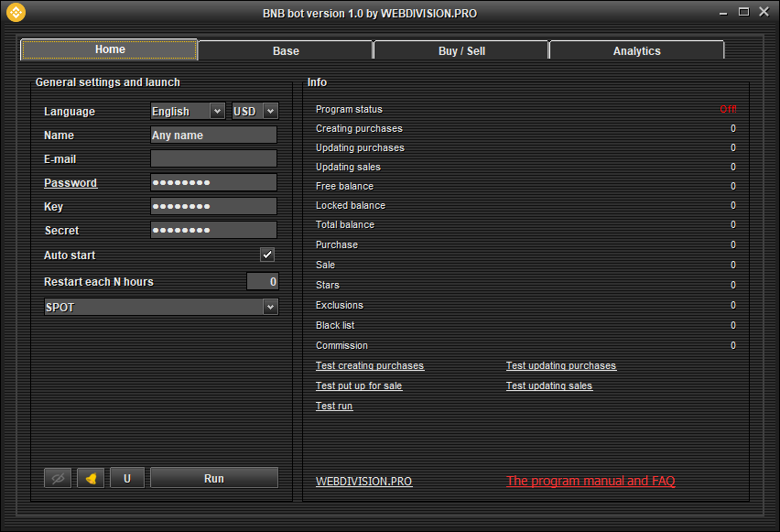This screenshot has height=532, width=780.
Task: Open the Buy / Sell tab
Action: pyautogui.click(x=461, y=50)
